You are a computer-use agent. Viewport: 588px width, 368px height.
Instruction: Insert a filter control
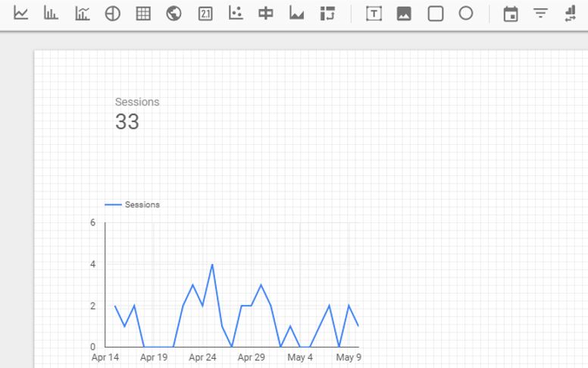coord(540,14)
